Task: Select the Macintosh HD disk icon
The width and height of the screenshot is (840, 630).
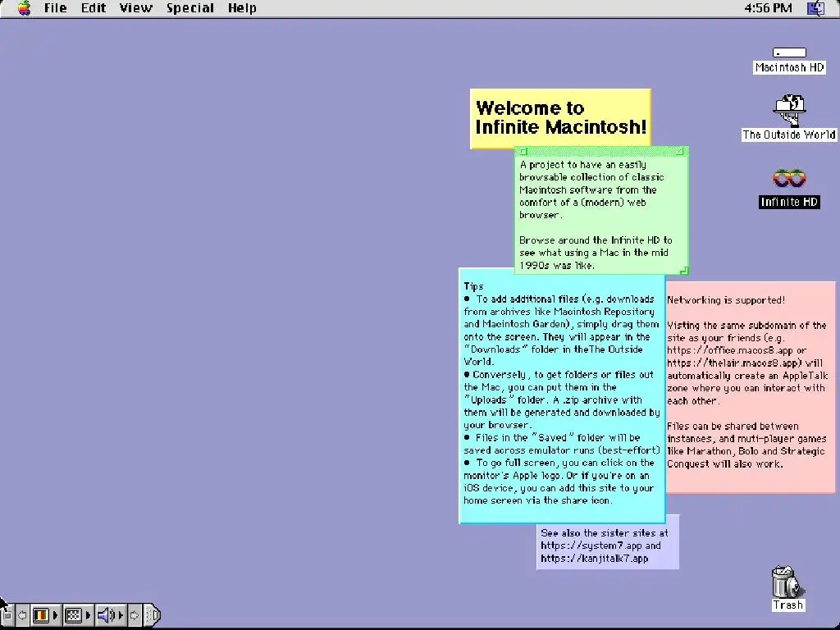Action: 789,52
